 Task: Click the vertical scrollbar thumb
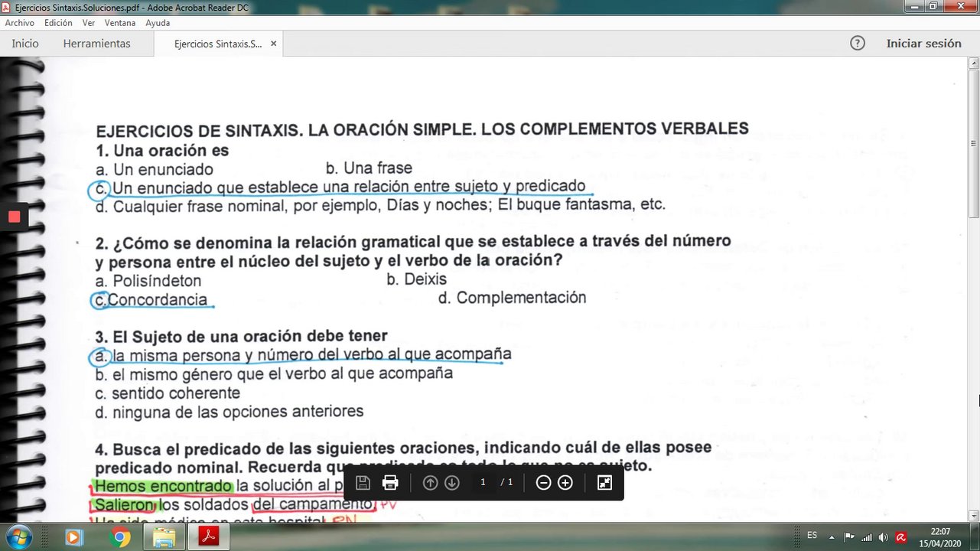973,143
